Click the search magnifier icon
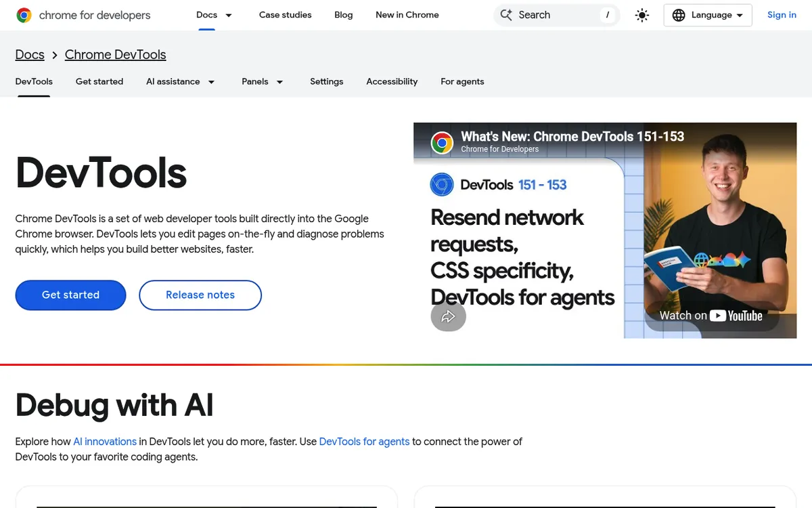Viewport: 812px width, 508px height. point(506,15)
